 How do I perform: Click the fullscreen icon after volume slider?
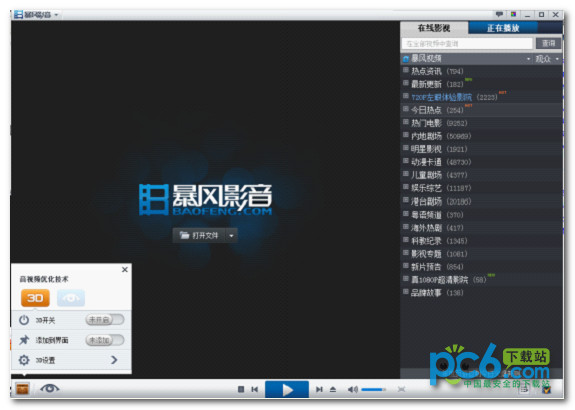pos(402,389)
